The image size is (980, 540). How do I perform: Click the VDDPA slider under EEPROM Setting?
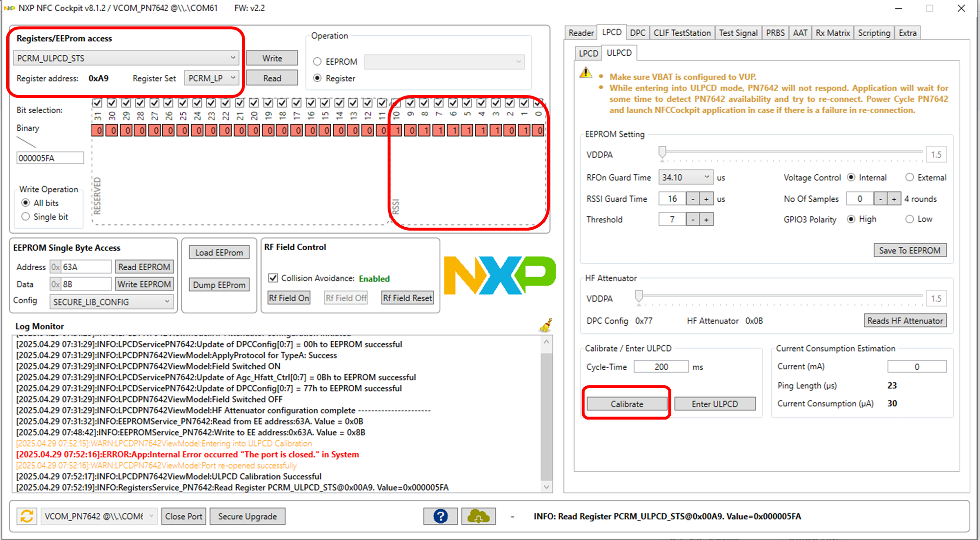point(662,152)
